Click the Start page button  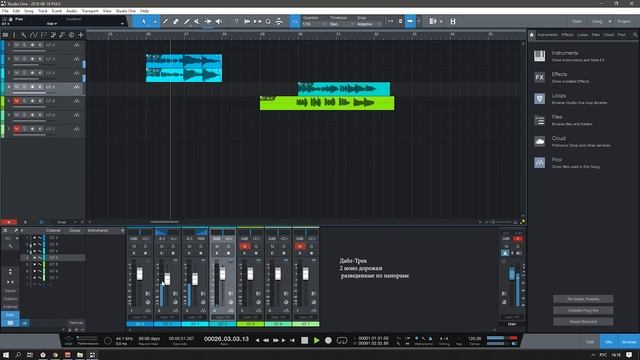pyautogui.click(x=577, y=21)
